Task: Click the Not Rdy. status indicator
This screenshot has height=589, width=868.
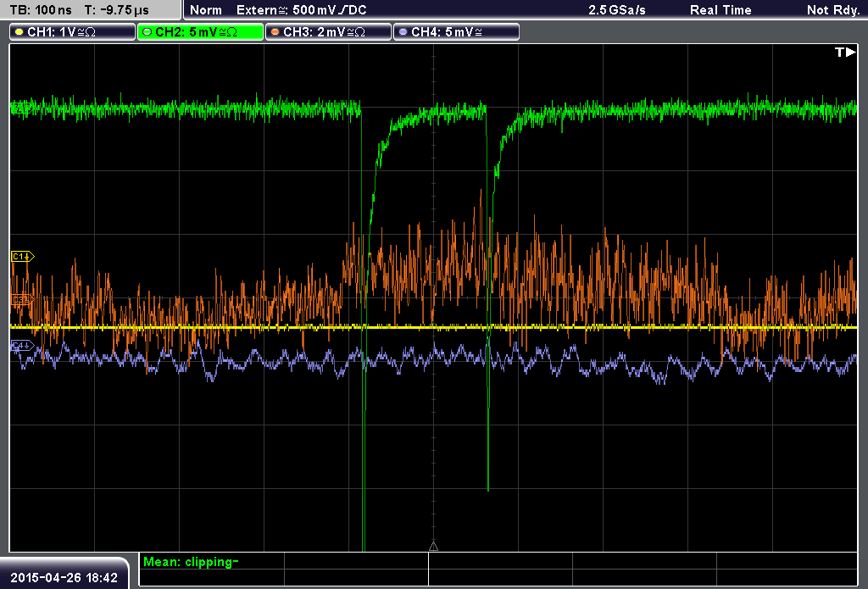Action: [x=832, y=10]
